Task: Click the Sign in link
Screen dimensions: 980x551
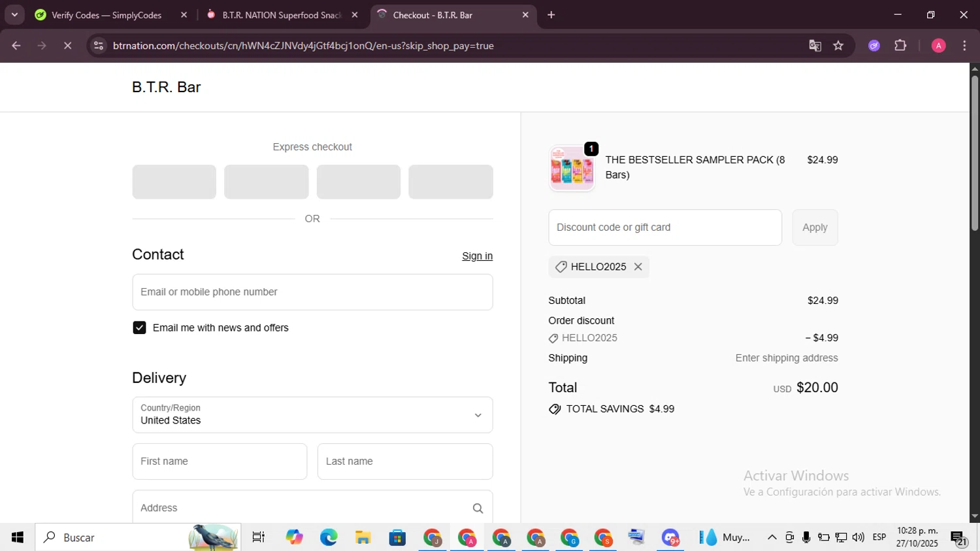Action: (x=478, y=256)
